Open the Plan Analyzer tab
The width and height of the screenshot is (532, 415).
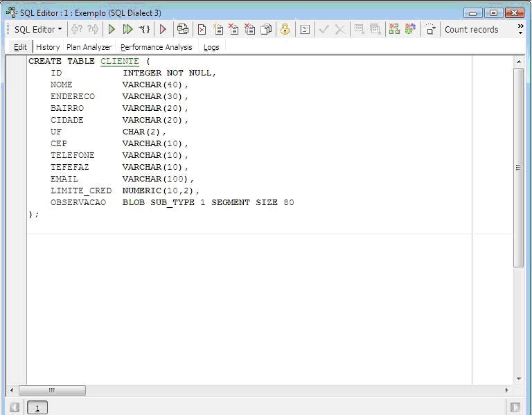click(x=89, y=47)
